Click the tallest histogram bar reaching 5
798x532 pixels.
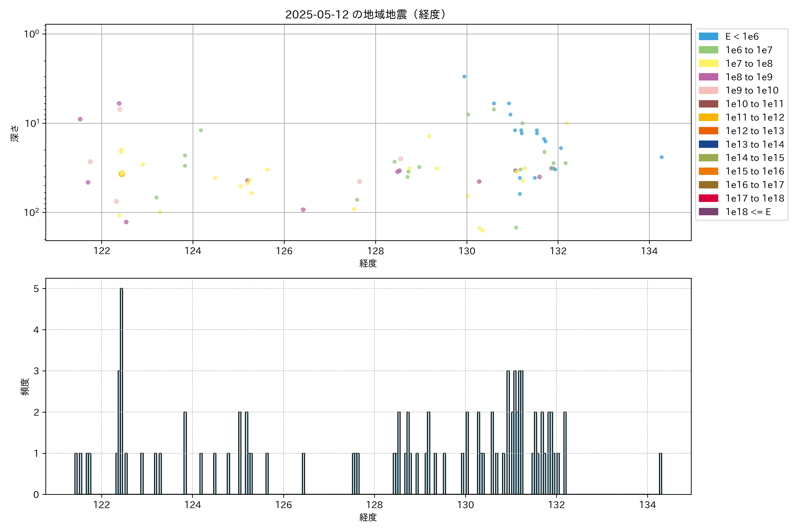pyautogui.click(x=121, y=390)
